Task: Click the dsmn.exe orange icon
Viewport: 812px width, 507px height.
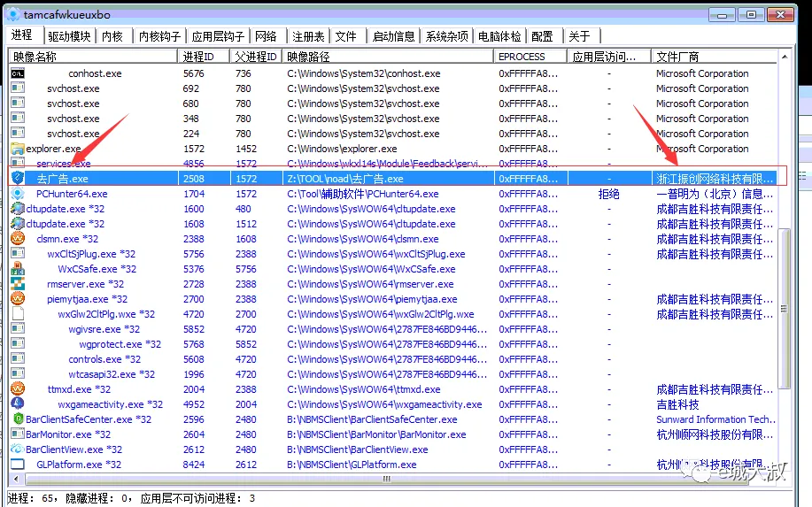Action: click(18, 239)
